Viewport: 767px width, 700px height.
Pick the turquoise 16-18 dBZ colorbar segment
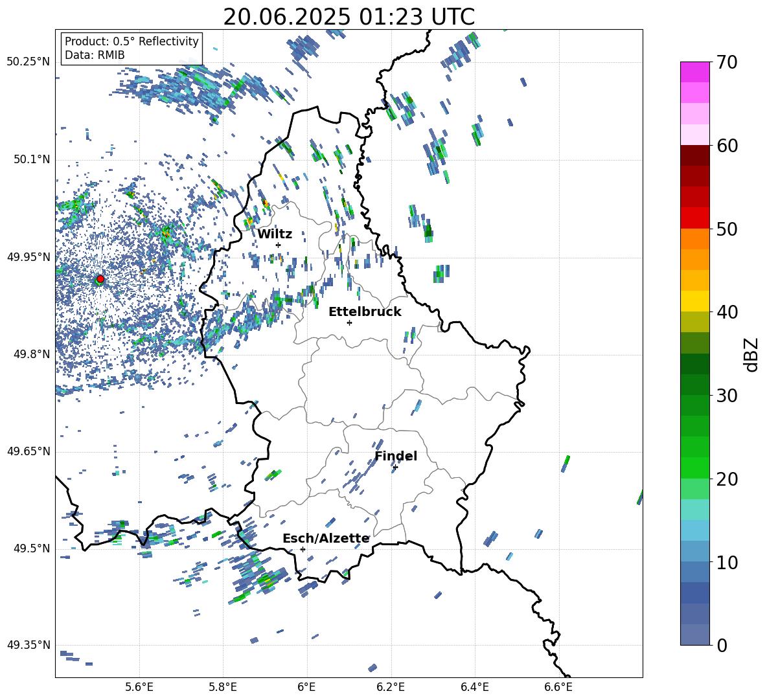(x=694, y=510)
